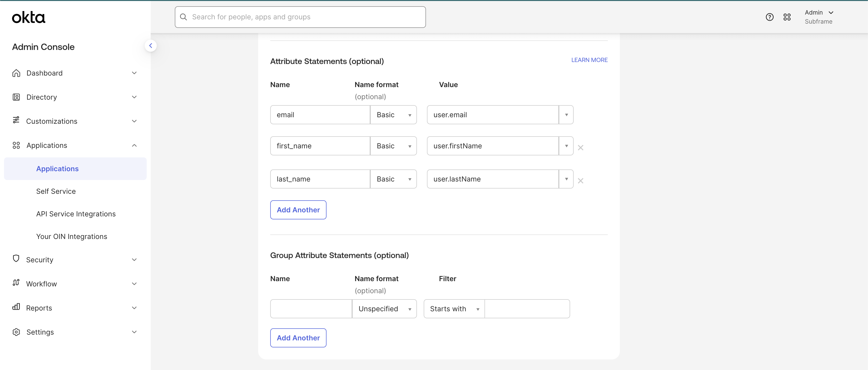Expand the Directory menu section
This screenshot has height=370, width=868.
(x=134, y=97)
